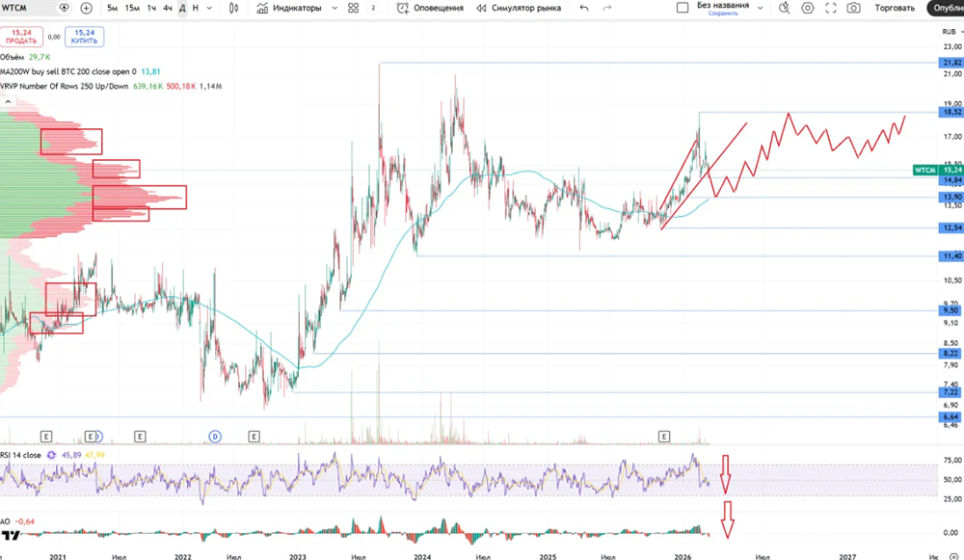Open quick search magnifier icon
This screenshot has width=964, height=560.
784,8
